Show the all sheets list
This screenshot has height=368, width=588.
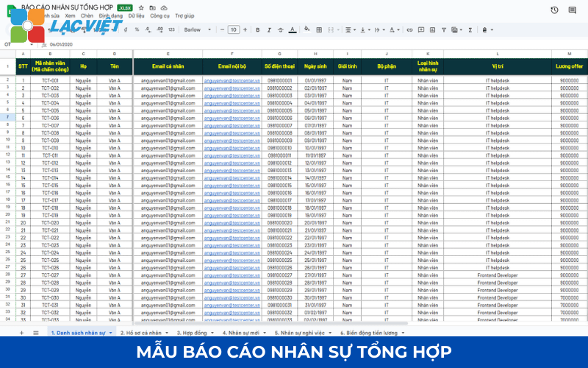[x=35, y=333]
